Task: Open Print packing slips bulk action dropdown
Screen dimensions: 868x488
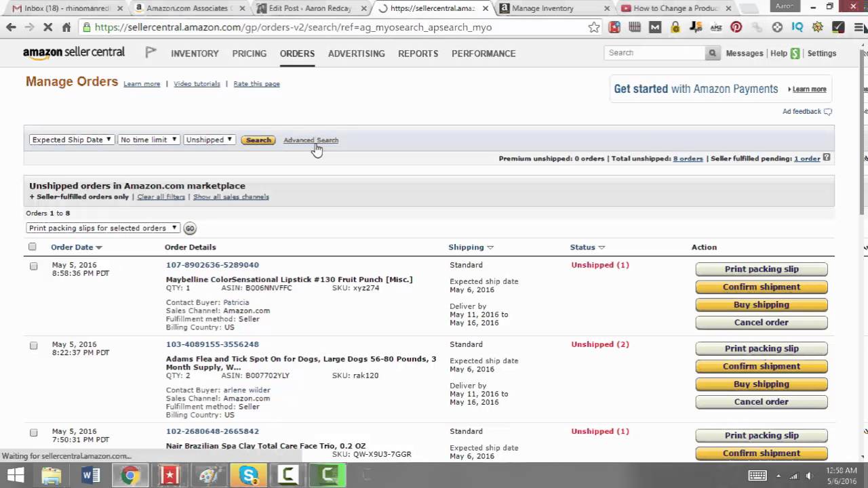Action: pyautogui.click(x=103, y=228)
